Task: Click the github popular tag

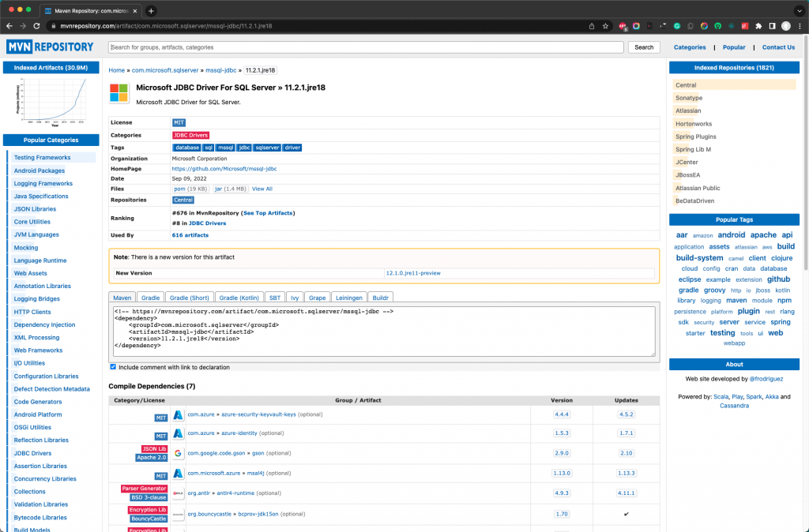Action: [x=778, y=279]
